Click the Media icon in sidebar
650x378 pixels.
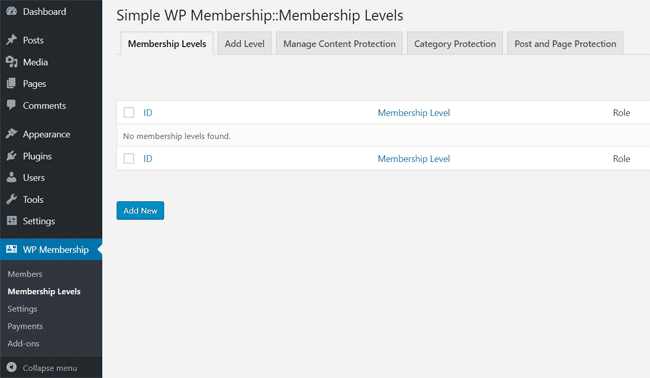(x=12, y=62)
